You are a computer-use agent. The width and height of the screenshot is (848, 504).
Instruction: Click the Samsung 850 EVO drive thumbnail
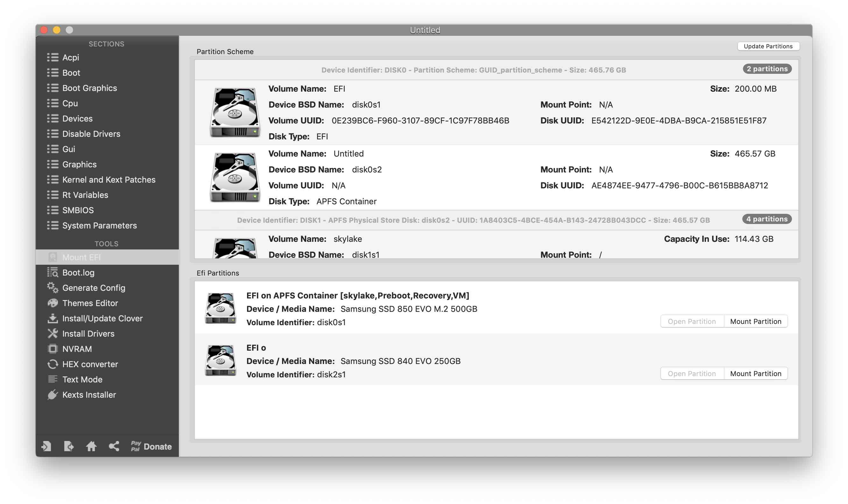[220, 308]
